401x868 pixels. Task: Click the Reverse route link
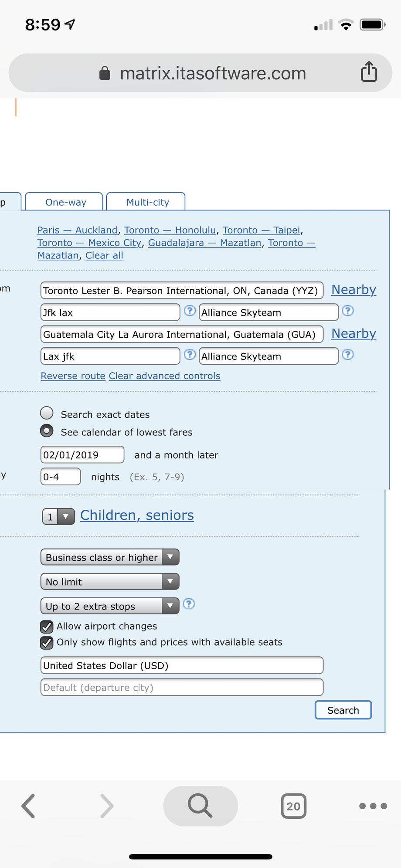click(x=73, y=376)
